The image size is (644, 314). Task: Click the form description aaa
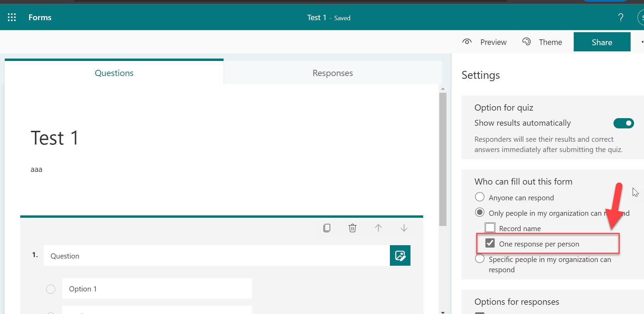point(36,169)
